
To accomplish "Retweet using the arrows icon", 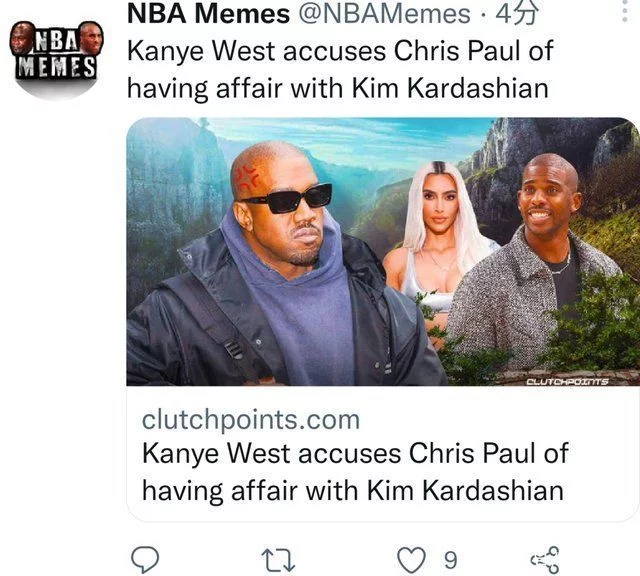I will [x=278, y=560].
